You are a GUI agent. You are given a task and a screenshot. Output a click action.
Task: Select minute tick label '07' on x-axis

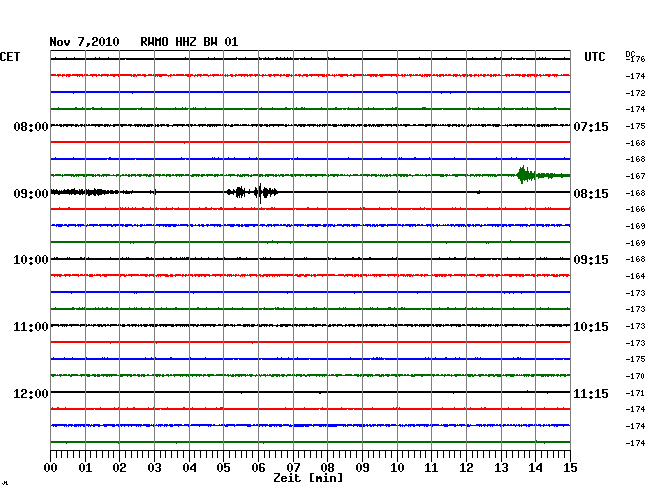[293, 468]
